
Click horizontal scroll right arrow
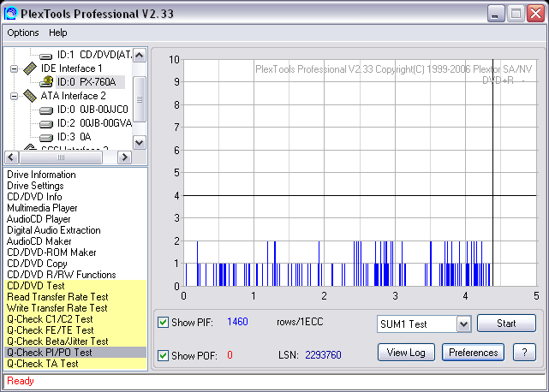(x=124, y=157)
